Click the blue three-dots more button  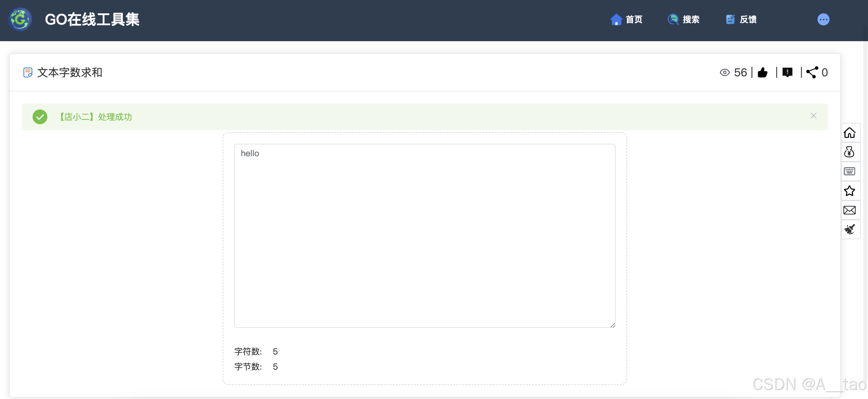point(823,20)
